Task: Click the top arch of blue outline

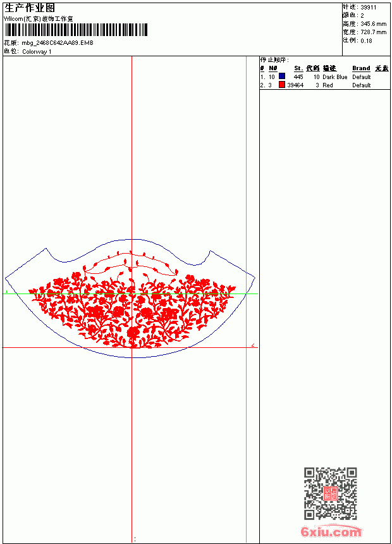Action: point(132,239)
